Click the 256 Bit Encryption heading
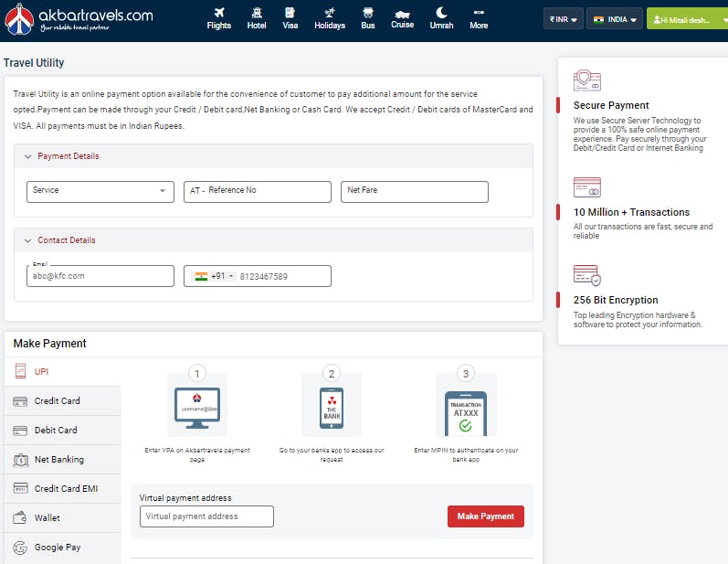This screenshot has width=728, height=564. (x=616, y=300)
